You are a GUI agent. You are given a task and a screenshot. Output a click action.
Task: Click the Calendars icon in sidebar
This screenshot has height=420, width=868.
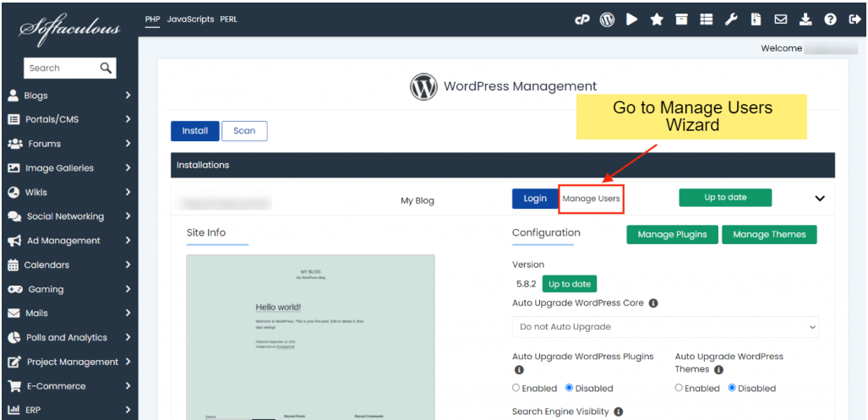tap(14, 265)
